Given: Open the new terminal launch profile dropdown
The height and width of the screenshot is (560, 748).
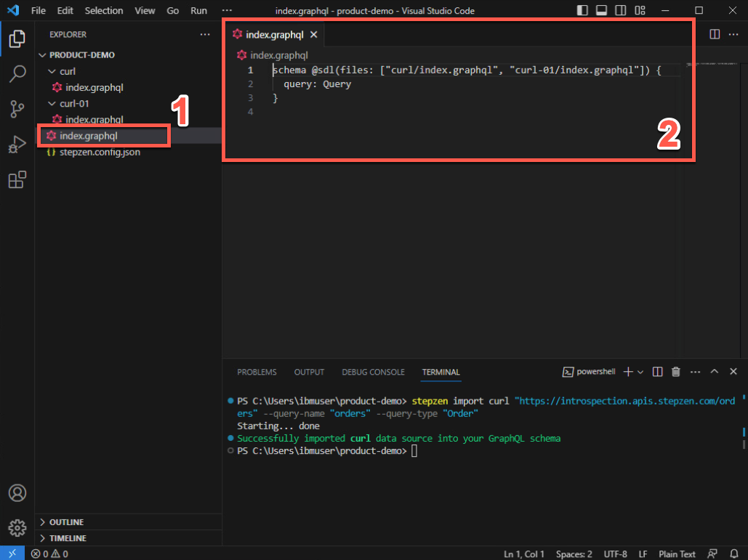Looking at the screenshot, I should click(x=640, y=372).
